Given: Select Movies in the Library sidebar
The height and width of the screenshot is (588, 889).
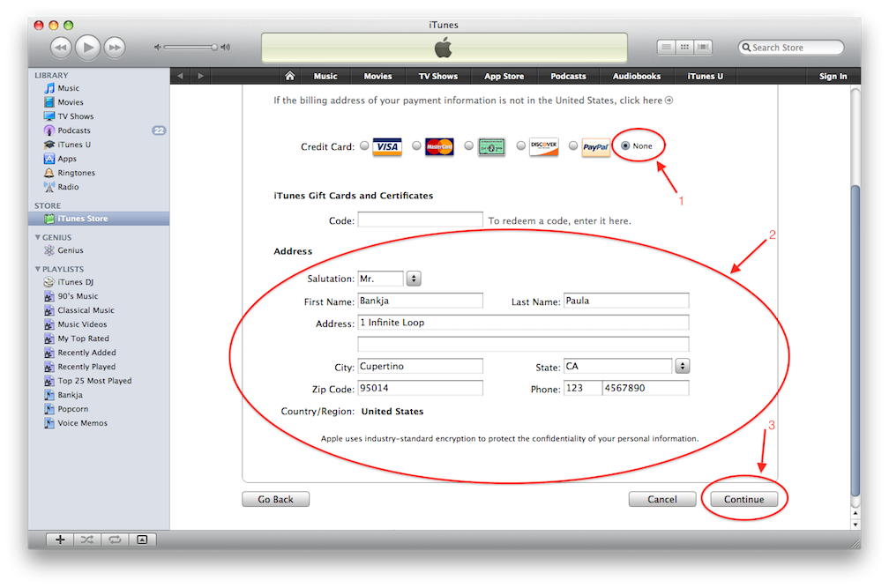Looking at the screenshot, I should pos(99,102).
